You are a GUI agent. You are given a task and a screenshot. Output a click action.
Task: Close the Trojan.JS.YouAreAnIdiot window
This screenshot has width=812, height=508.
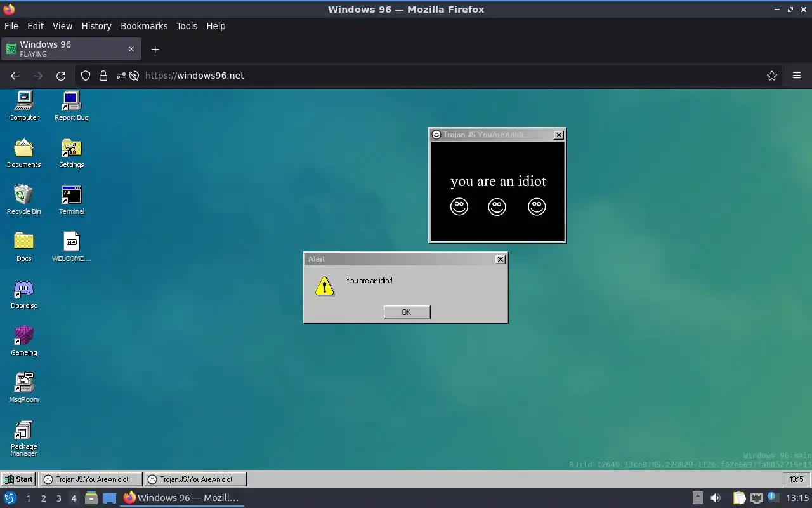click(559, 135)
